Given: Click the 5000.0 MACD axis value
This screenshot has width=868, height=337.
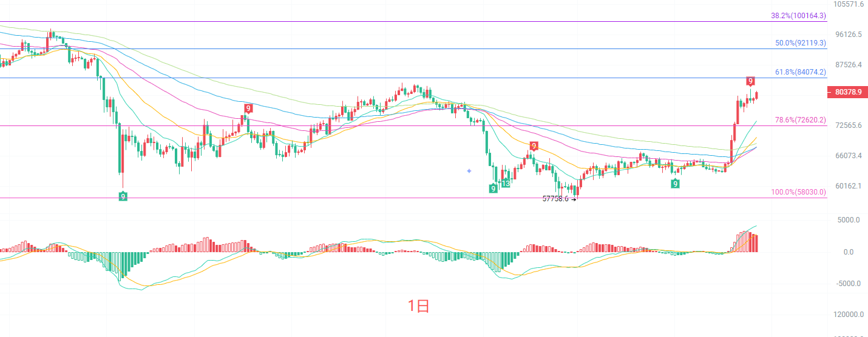Looking at the screenshot, I should [x=849, y=220].
